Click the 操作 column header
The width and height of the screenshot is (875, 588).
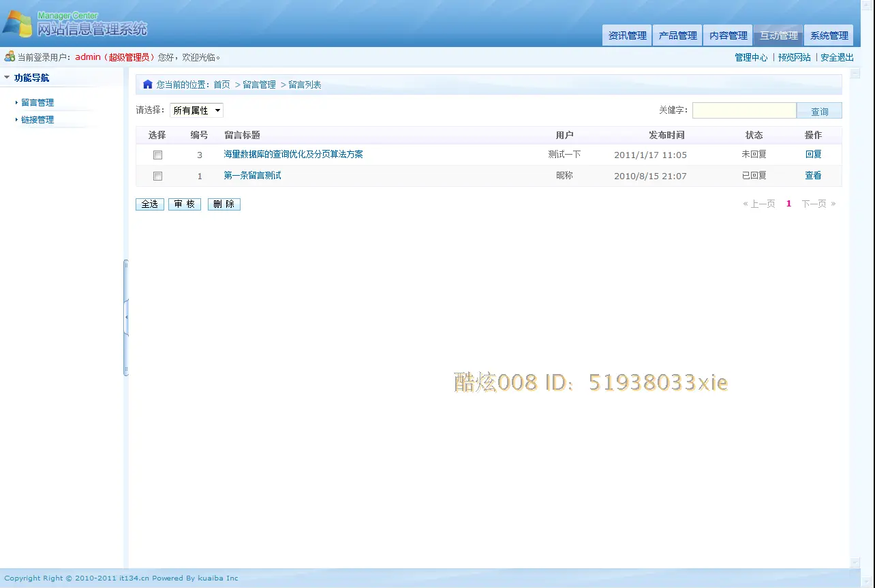(x=813, y=136)
